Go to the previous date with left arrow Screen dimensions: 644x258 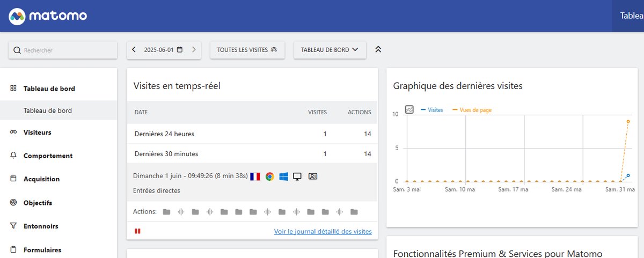(134, 50)
